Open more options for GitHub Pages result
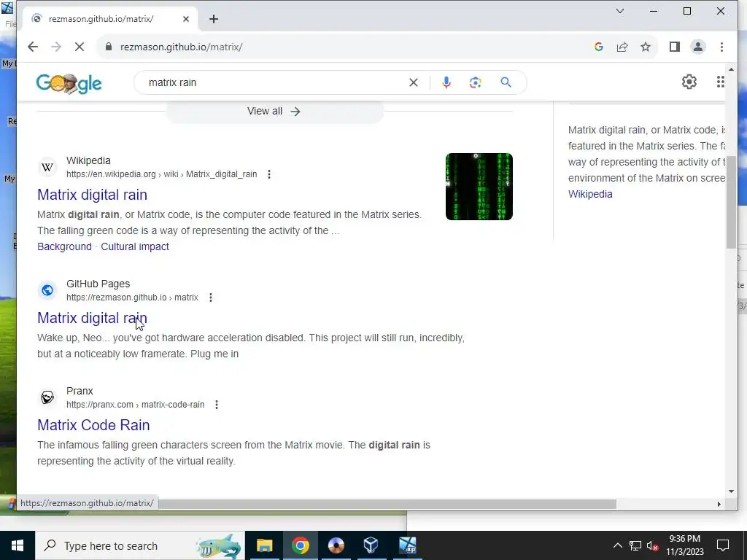 [211, 297]
